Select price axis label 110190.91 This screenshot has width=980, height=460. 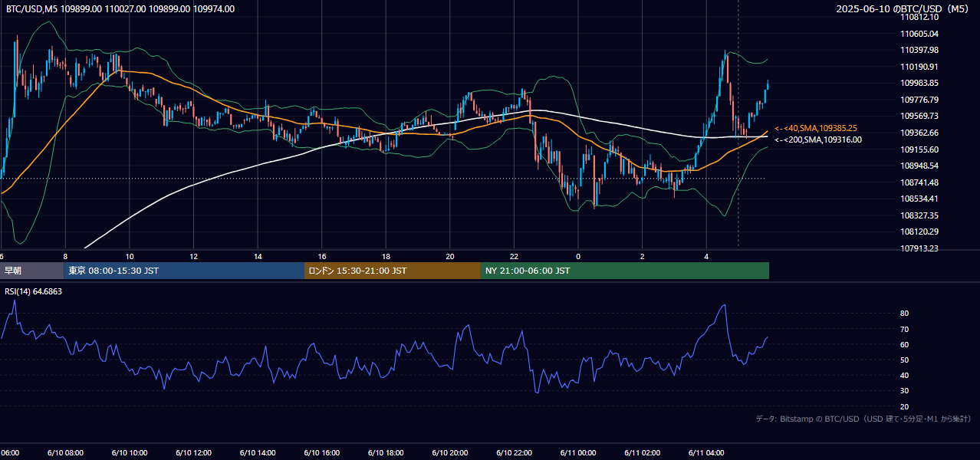tap(919, 67)
